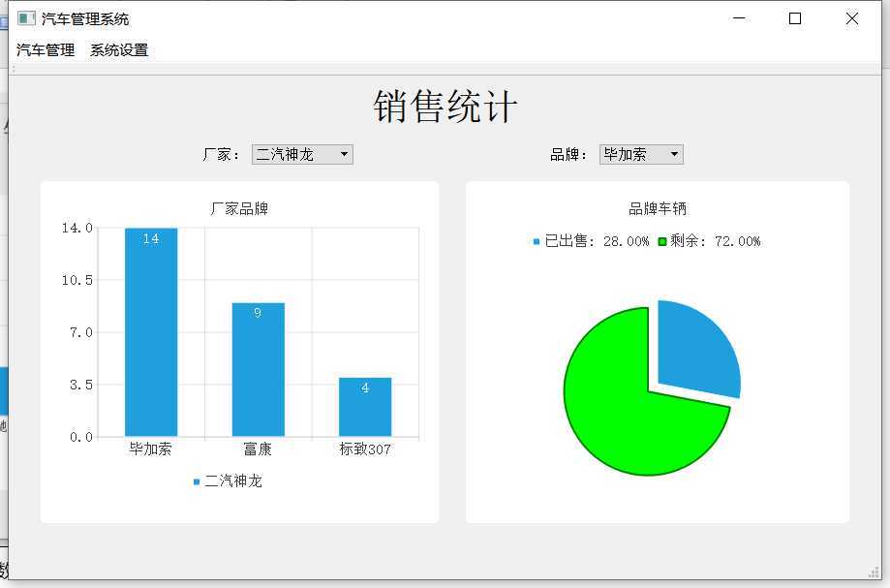
Task: Click the 标致307 bar with value 4
Action: tap(365, 407)
